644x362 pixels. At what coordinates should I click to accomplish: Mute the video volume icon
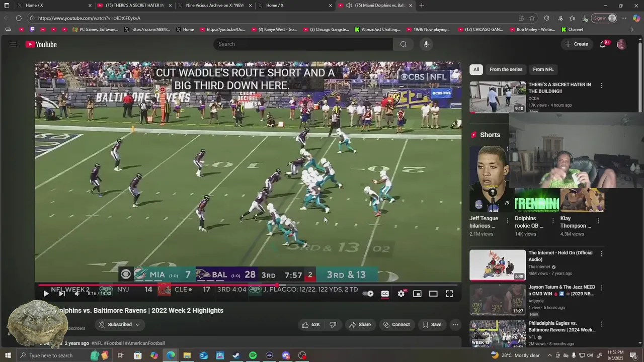click(77, 294)
